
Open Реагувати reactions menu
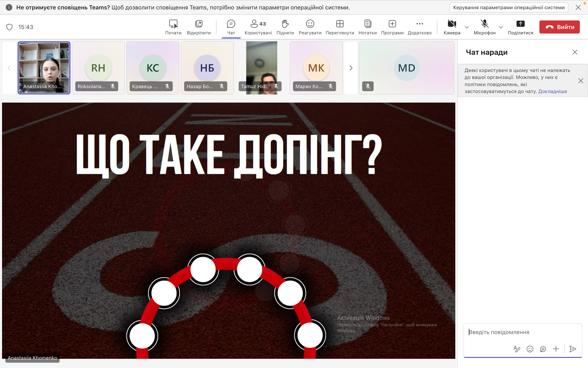310,27
